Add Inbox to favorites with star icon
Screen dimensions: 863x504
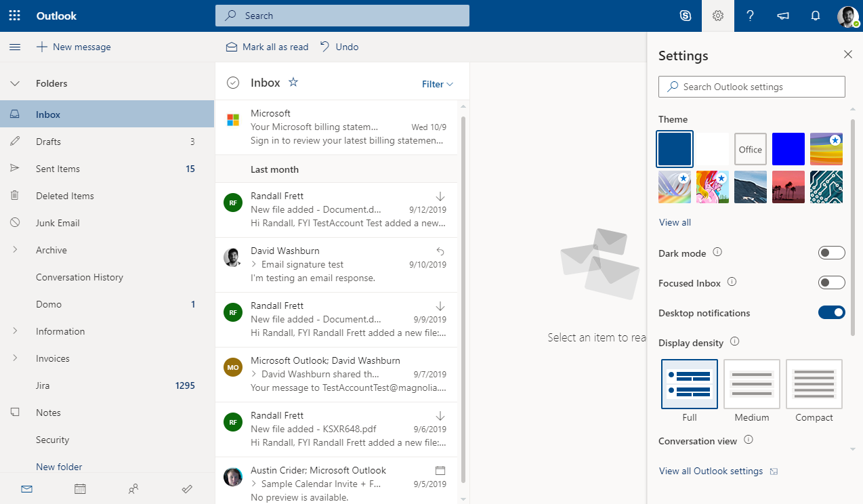pos(293,82)
